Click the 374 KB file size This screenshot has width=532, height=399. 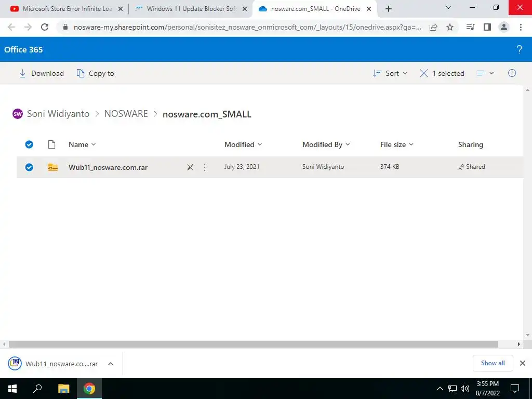(x=390, y=167)
